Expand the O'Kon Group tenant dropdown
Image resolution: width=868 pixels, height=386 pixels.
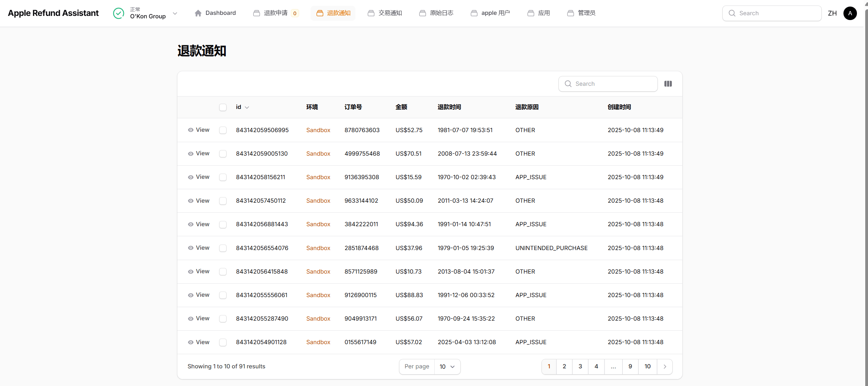click(175, 13)
